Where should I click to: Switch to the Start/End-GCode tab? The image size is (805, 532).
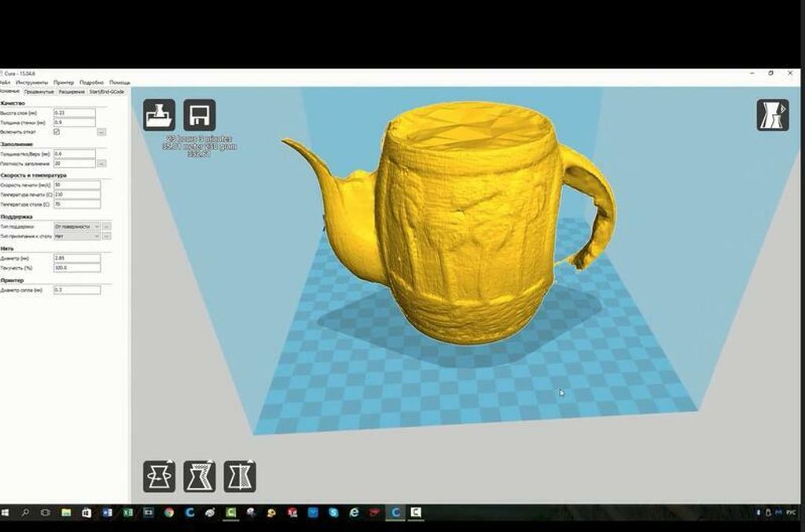[107, 92]
